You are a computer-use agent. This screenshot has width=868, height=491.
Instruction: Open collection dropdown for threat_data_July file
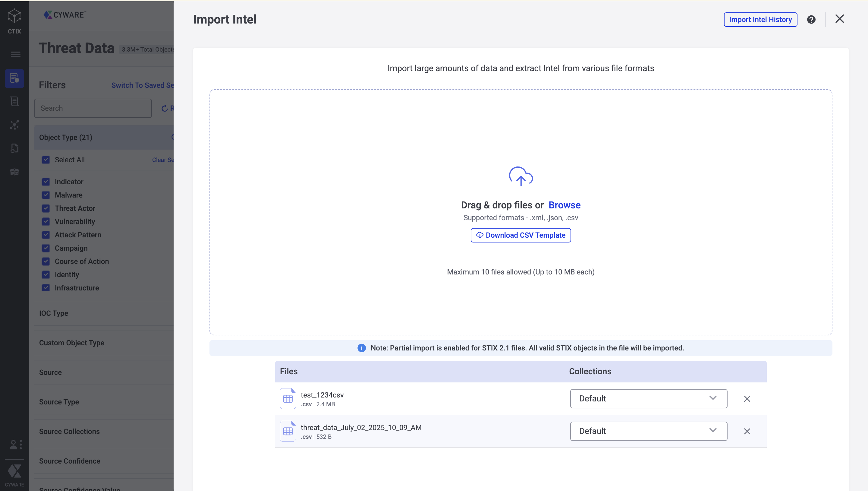(648, 431)
